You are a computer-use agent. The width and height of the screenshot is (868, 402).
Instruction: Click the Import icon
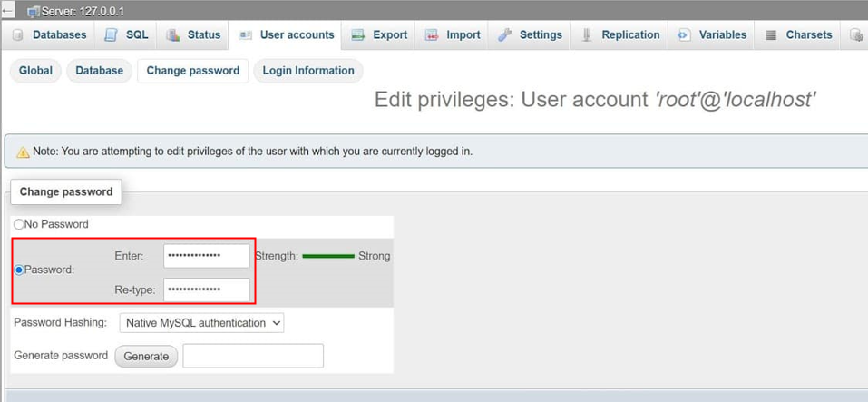click(432, 34)
